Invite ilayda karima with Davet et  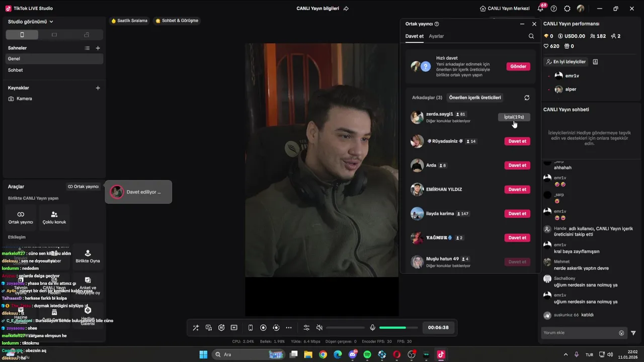517,214
